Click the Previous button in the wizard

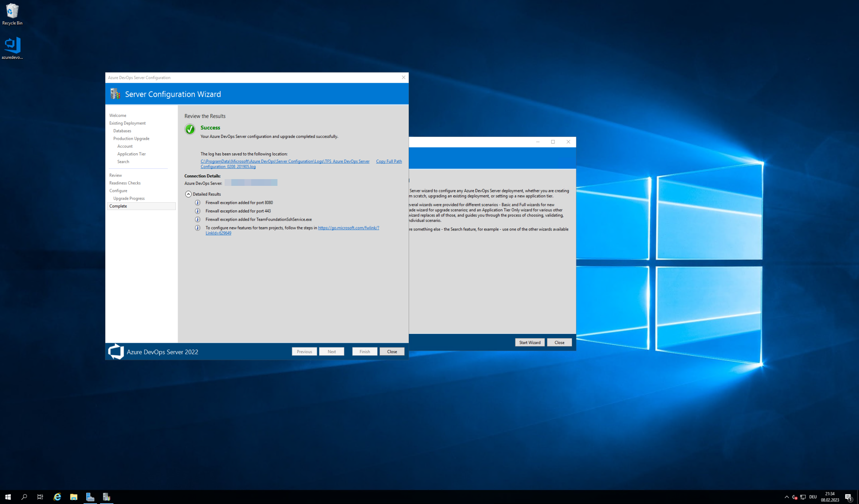304,351
